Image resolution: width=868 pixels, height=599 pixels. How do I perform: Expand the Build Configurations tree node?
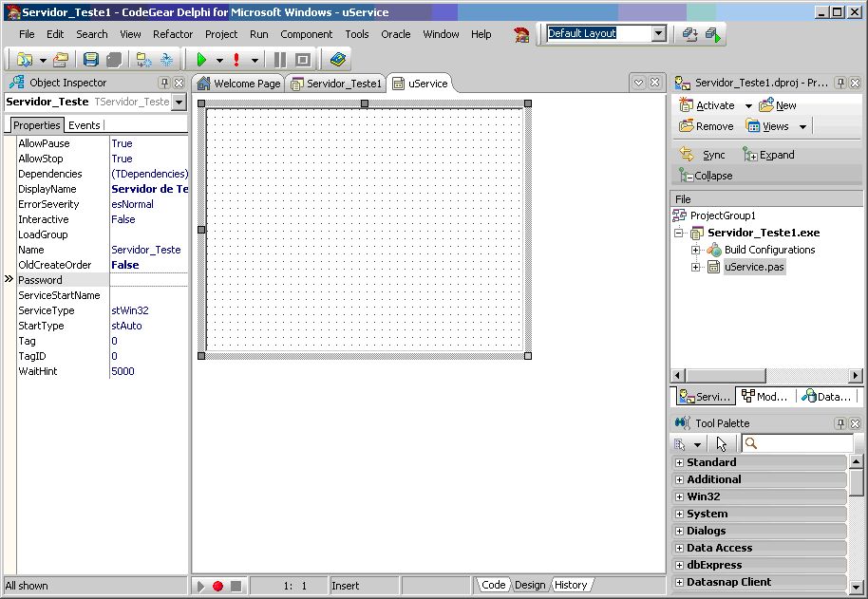pyautogui.click(x=695, y=250)
